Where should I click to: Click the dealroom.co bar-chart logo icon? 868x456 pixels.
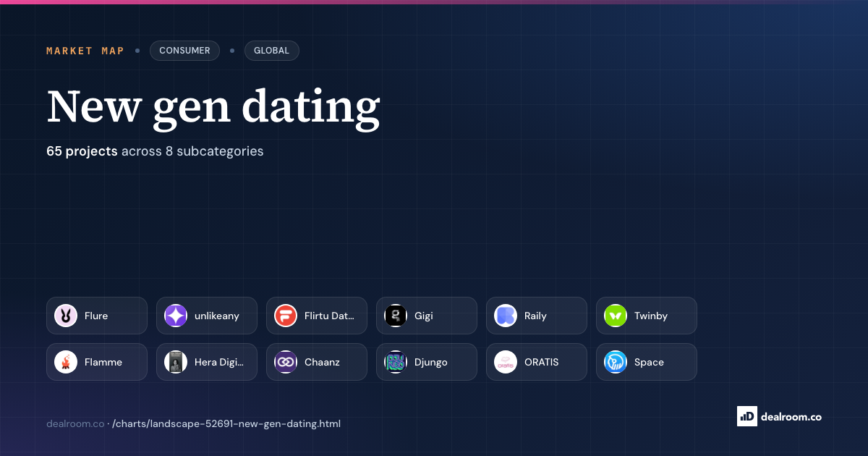(746, 415)
